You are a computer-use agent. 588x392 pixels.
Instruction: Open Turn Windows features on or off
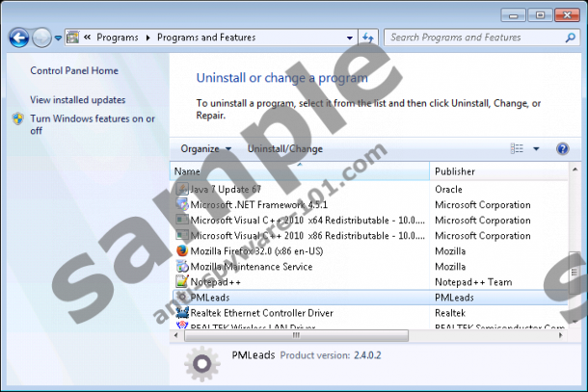click(x=92, y=124)
